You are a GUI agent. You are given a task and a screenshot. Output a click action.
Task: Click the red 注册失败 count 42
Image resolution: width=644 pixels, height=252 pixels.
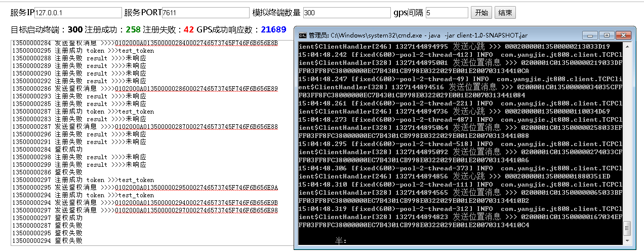[x=189, y=30]
